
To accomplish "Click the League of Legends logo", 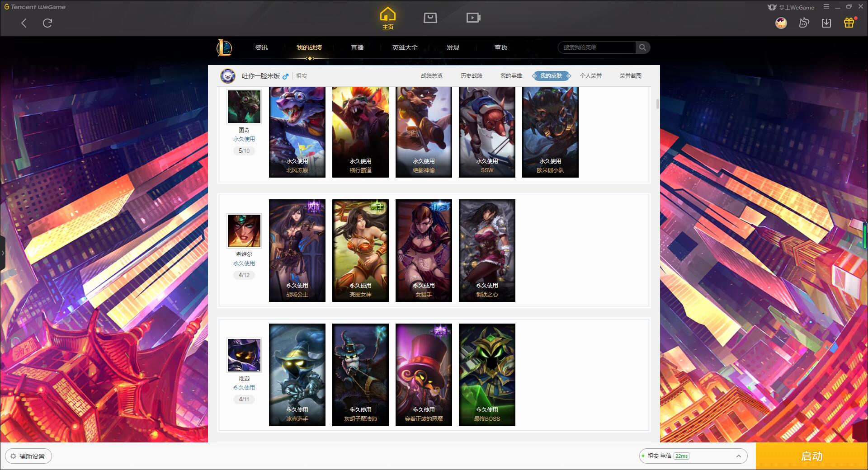I will tap(224, 47).
